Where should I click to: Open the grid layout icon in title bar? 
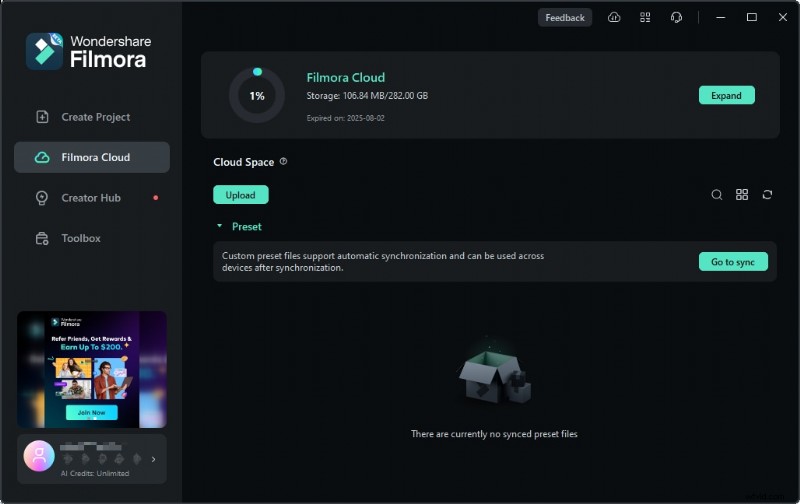point(645,17)
